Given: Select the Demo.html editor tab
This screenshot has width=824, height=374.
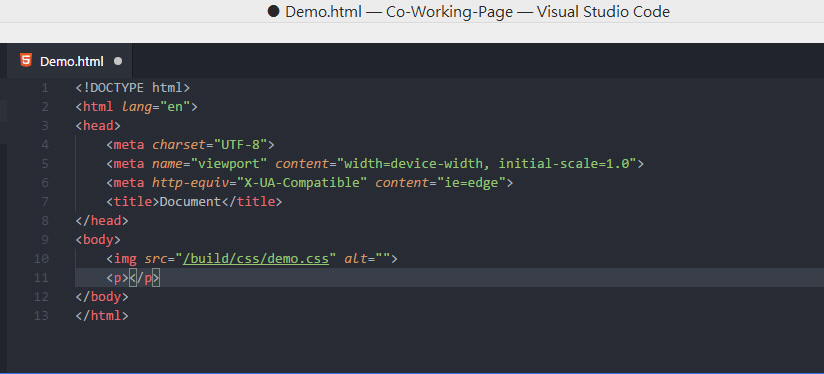Looking at the screenshot, I should click(x=70, y=61).
